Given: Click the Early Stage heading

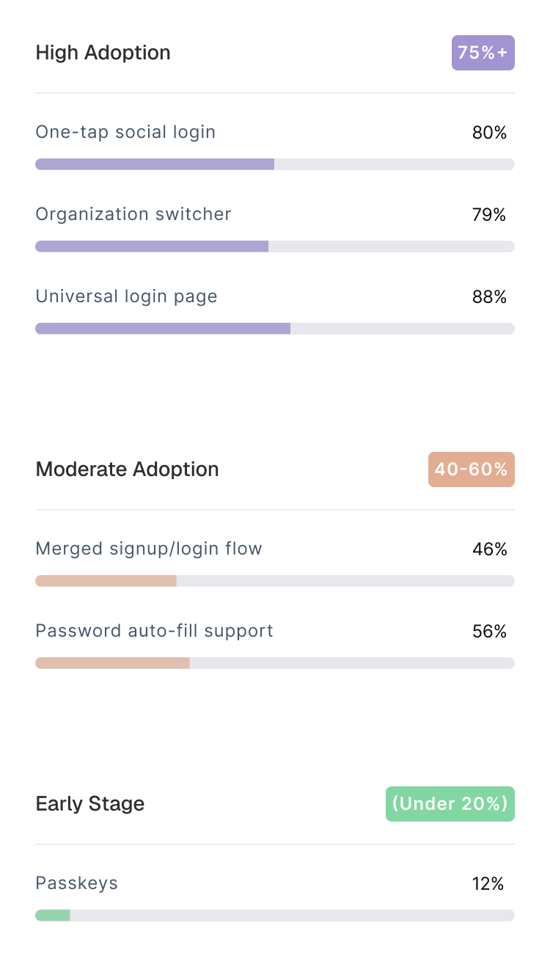Looking at the screenshot, I should pos(89,804).
